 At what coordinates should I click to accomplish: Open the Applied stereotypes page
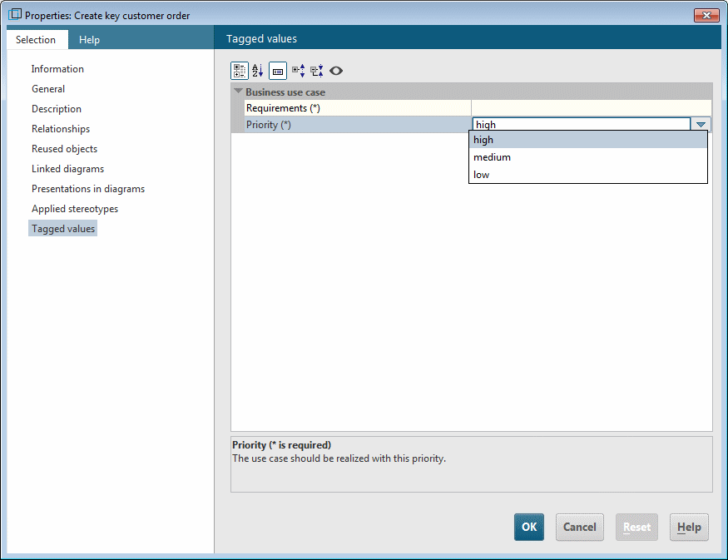point(75,209)
